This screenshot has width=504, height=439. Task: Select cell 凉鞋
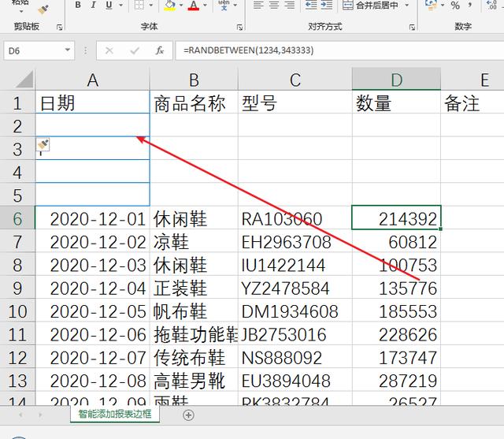[194, 242]
